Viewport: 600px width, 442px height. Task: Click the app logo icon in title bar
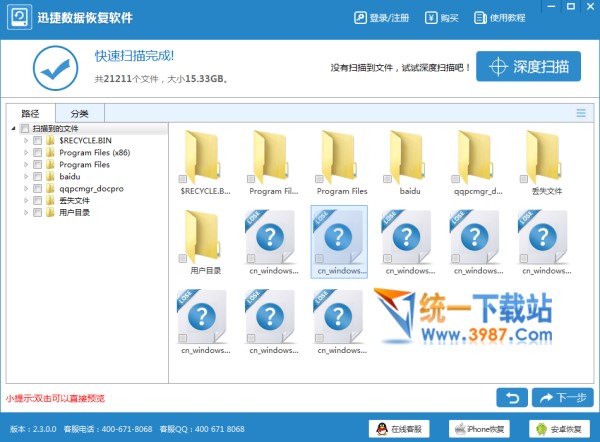19,17
